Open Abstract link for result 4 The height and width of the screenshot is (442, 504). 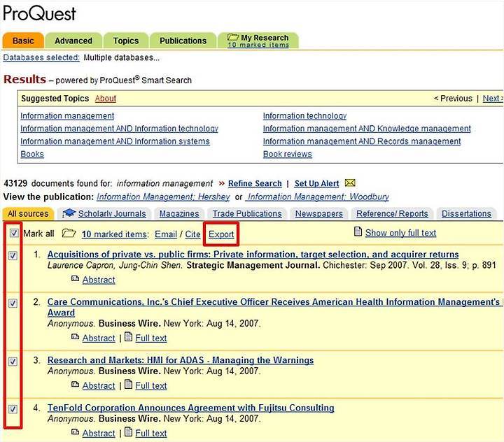pyautogui.click(x=99, y=434)
